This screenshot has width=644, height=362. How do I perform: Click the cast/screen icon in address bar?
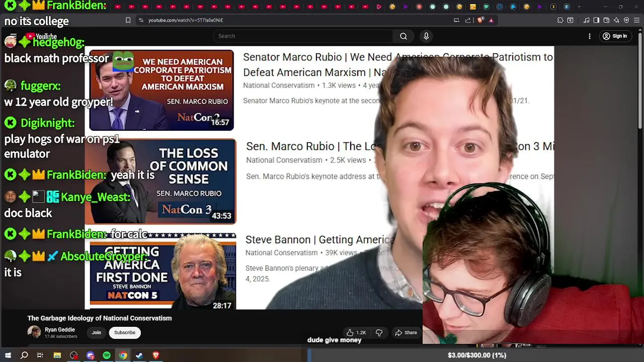pos(456,20)
